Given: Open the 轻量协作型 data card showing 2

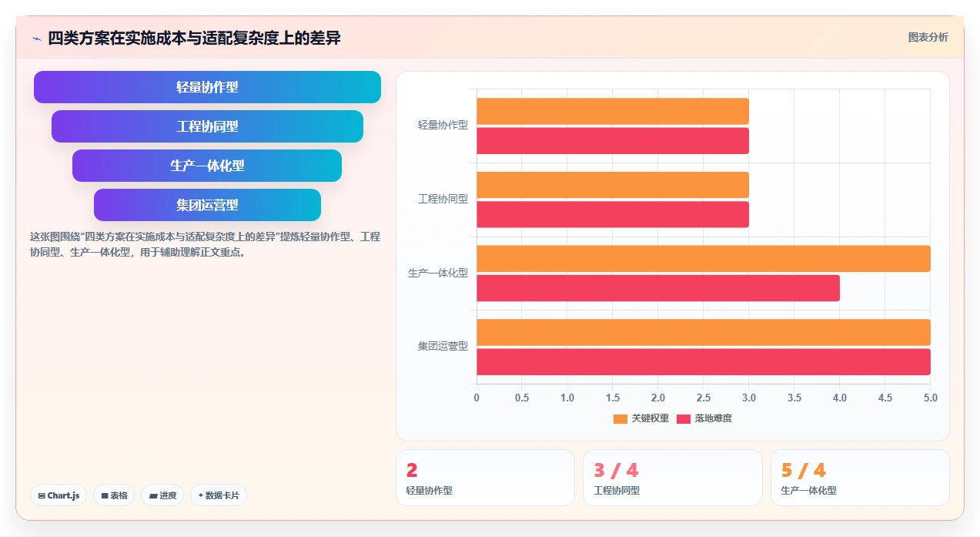Looking at the screenshot, I should pos(485,478).
